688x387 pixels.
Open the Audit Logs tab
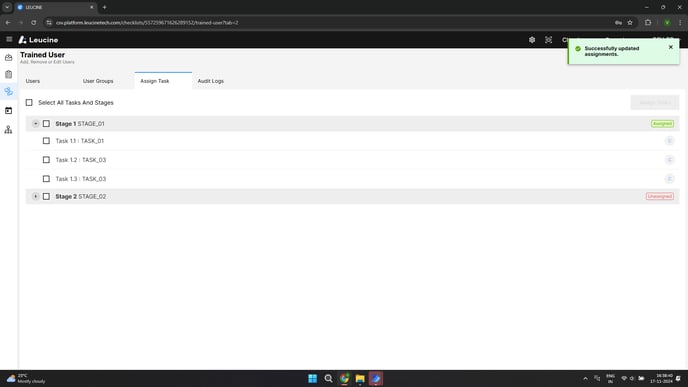pyautogui.click(x=211, y=81)
